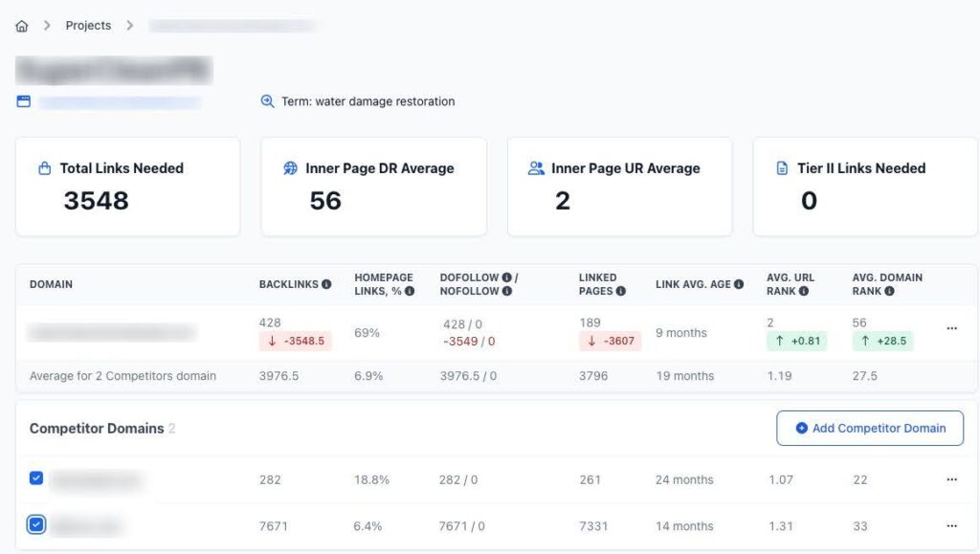
Task: Click the info icon beside LINKED PAGES
Action: tap(621, 291)
